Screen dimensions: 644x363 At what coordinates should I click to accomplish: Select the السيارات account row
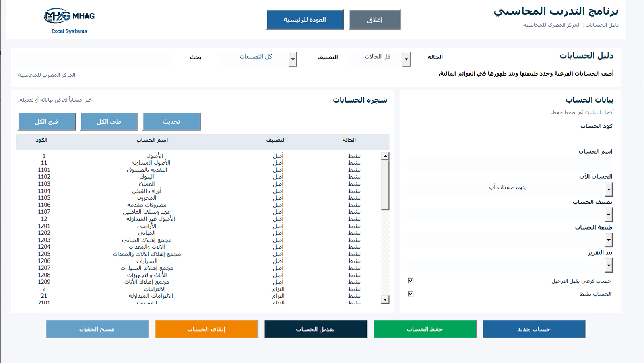199,261
